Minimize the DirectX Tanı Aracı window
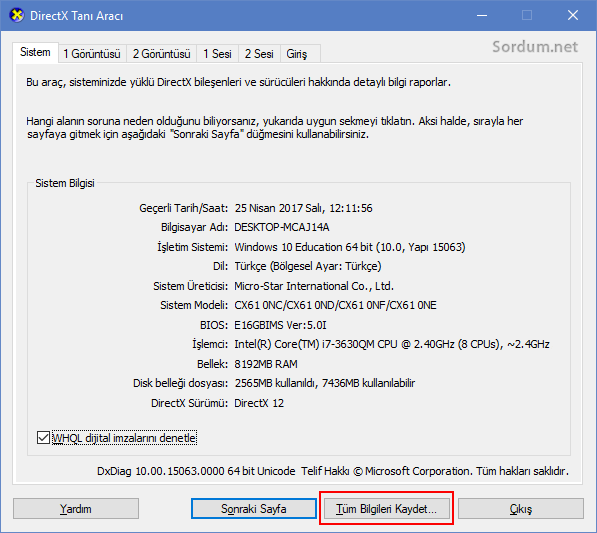This screenshot has height=533, width=597. [x=482, y=16]
